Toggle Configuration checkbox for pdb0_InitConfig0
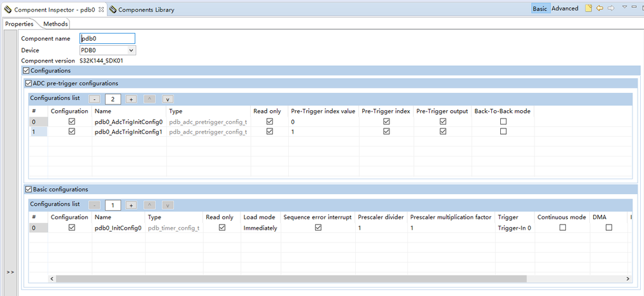This screenshot has width=644, height=296. 72,228
